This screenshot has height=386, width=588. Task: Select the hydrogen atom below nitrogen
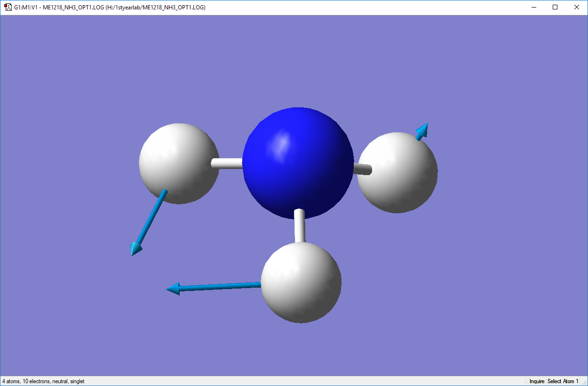301,282
